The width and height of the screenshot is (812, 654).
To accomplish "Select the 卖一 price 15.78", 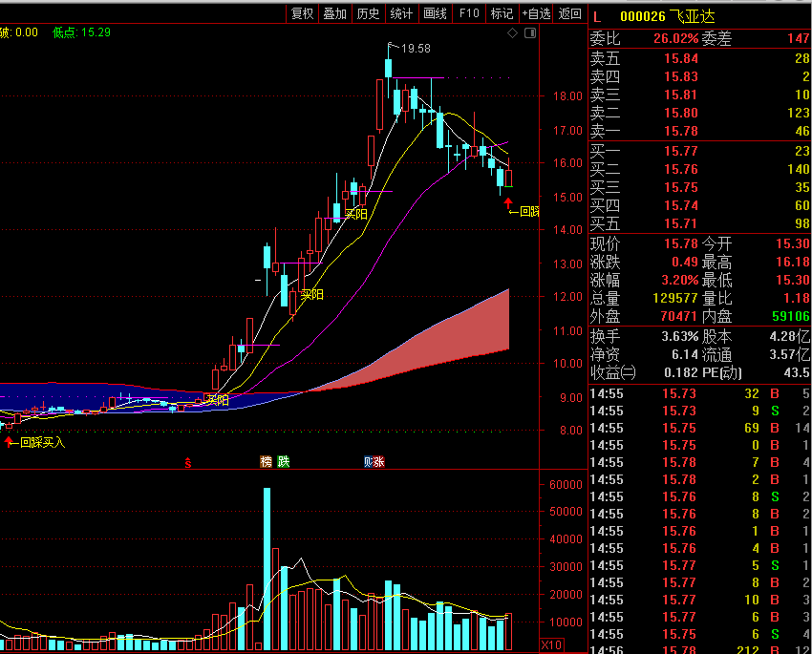I will tap(681, 131).
